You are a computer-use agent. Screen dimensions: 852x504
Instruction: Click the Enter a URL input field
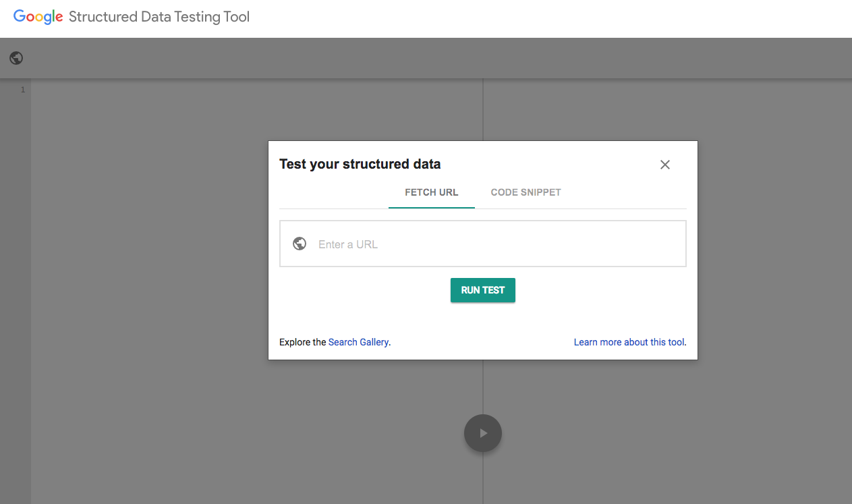point(483,244)
